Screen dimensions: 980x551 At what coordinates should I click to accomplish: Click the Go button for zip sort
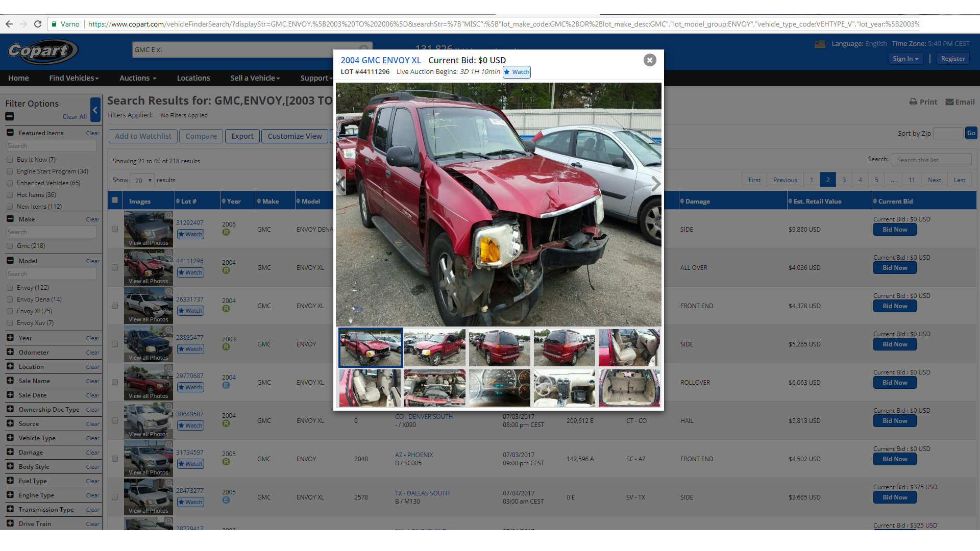tap(971, 133)
